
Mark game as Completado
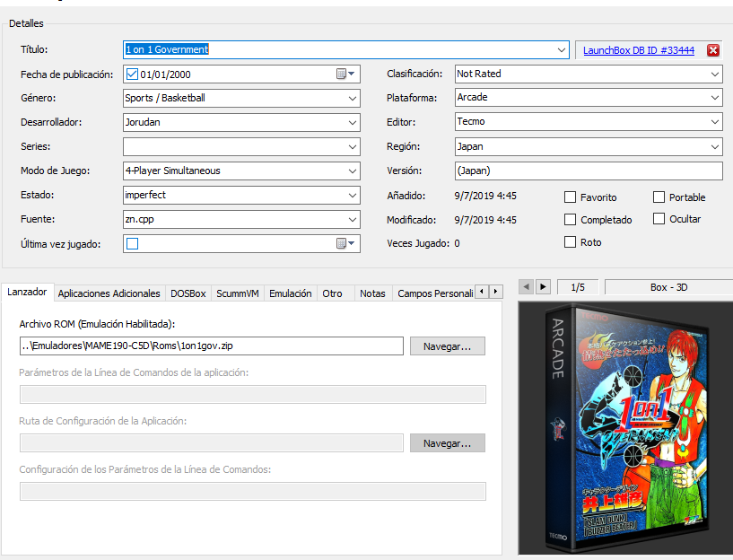coord(570,219)
